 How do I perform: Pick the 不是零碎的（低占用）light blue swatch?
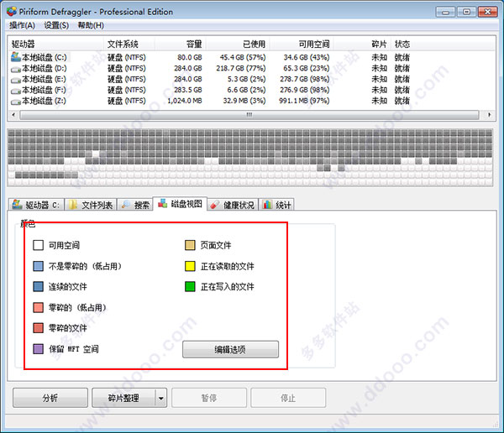coord(39,266)
